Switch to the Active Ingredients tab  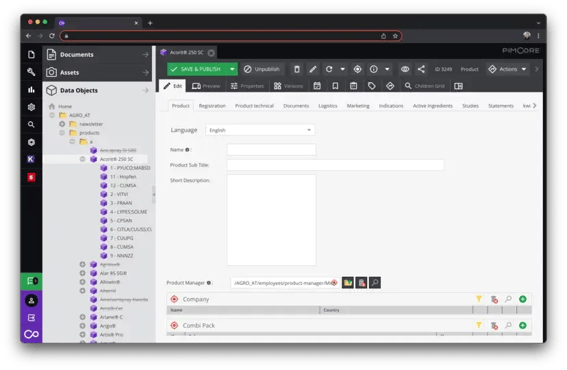coord(432,106)
